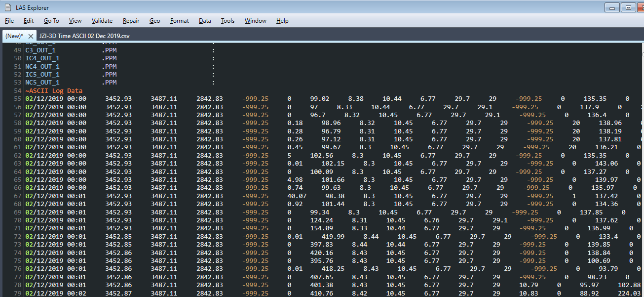Show the Geo menu
Viewport: 644px width, 297px height.
(x=154, y=21)
